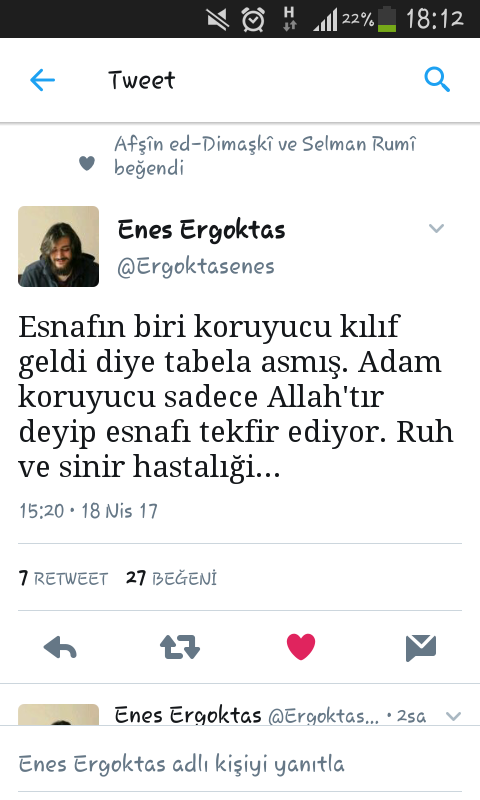Image resolution: width=480 pixels, height=800 pixels.
Task: Tap small heart icon beside beğendi
Action: pyautogui.click(x=87, y=163)
